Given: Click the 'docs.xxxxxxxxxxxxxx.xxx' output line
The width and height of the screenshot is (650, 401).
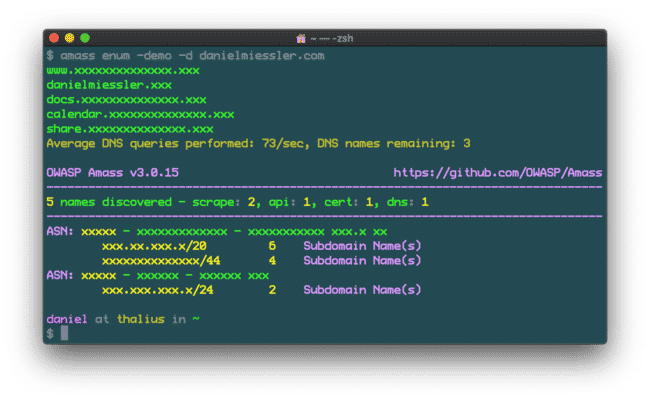Looking at the screenshot, I should (x=126, y=100).
